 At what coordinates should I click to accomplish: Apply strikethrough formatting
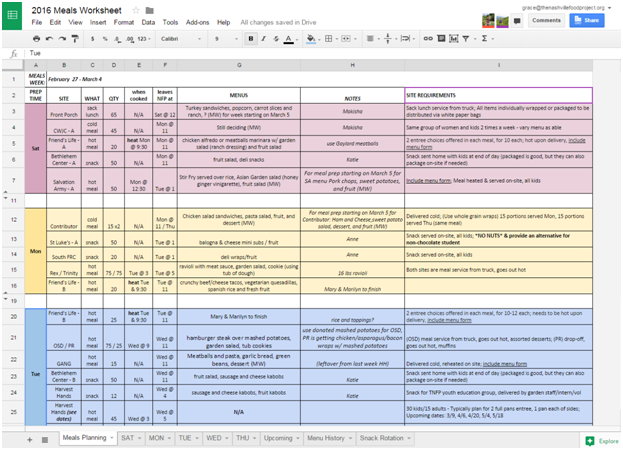tap(276, 39)
